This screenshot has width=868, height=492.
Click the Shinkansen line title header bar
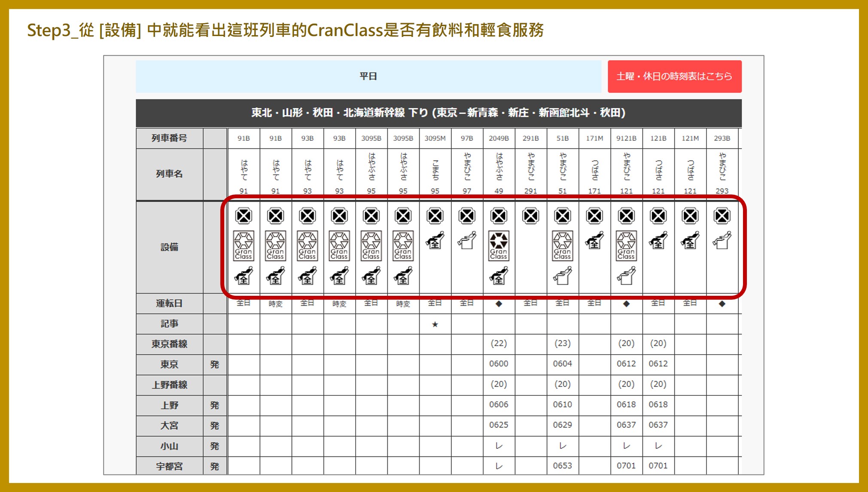438,113
